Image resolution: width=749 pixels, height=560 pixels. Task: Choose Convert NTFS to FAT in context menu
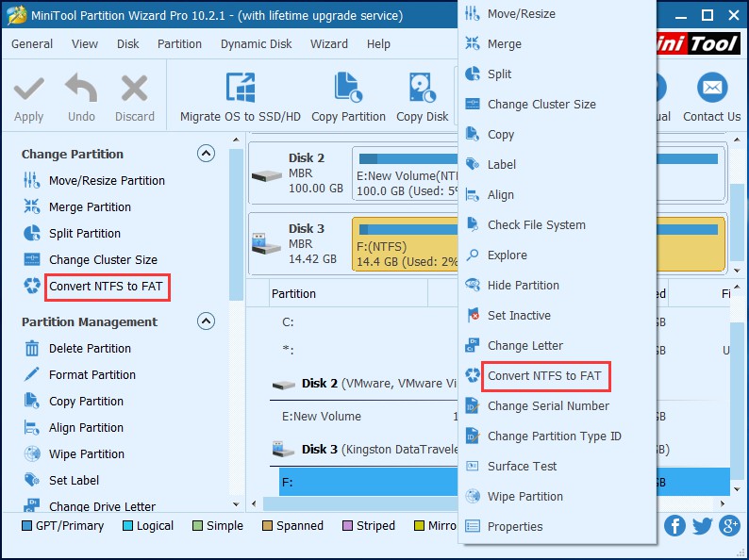point(557,376)
